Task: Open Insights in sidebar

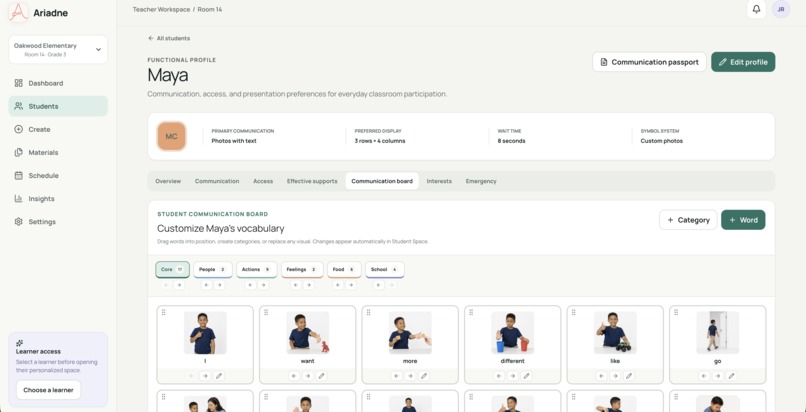Action: coord(58,199)
